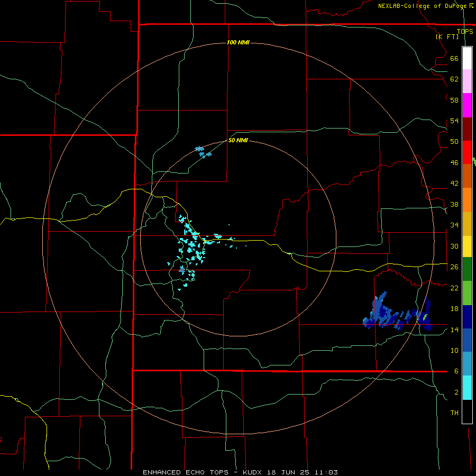Click the '11:03' timestamp
The width and height of the screenshot is (476, 476).
327,472
